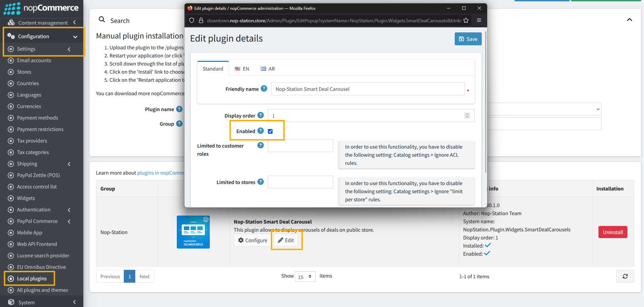Screen dimensions: 644x307
Task: Click the Countries circle icon in sidebar
Action: (x=11, y=83)
